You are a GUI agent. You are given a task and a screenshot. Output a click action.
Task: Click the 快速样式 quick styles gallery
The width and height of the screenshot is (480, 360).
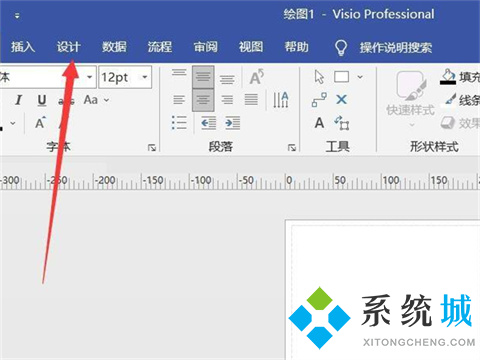tap(411, 98)
